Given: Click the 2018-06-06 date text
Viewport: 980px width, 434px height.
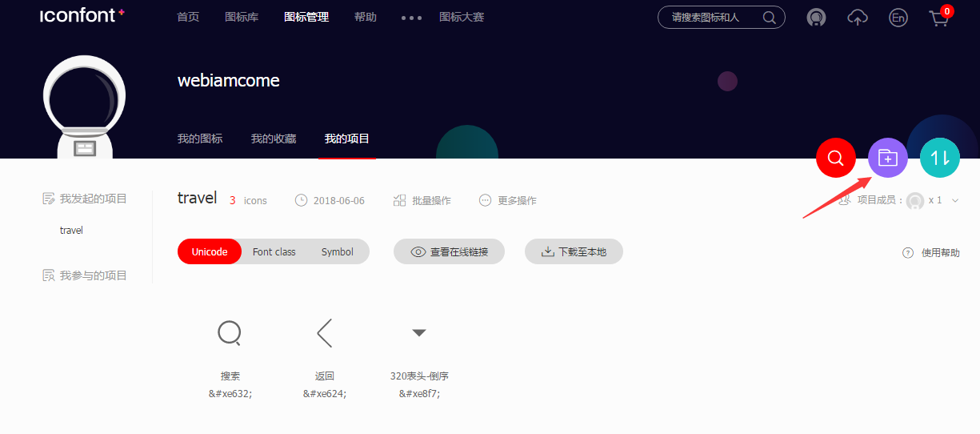Looking at the screenshot, I should (339, 201).
